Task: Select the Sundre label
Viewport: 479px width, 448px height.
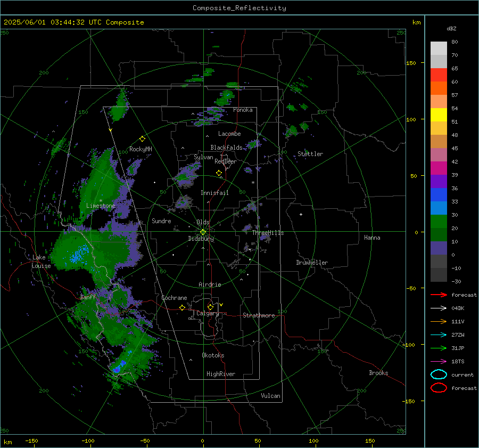Action: point(161,221)
